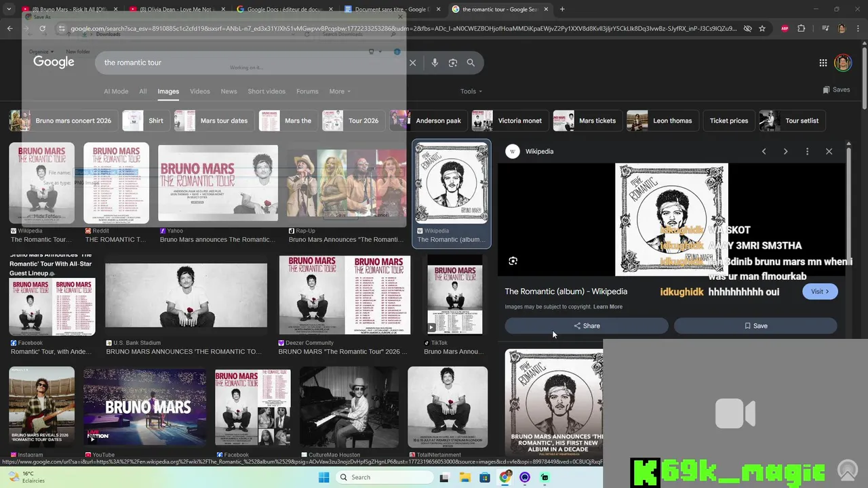Open the Deezer Community tour poster
Screen dimensions: 868x488
point(344,295)
